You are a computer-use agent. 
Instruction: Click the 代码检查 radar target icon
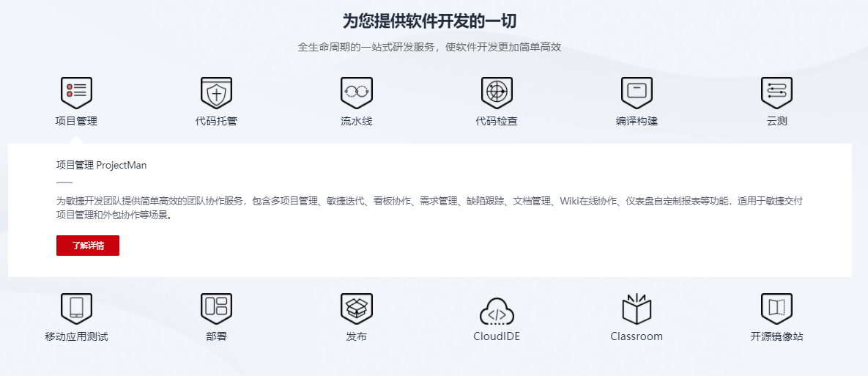click(497, 92)
